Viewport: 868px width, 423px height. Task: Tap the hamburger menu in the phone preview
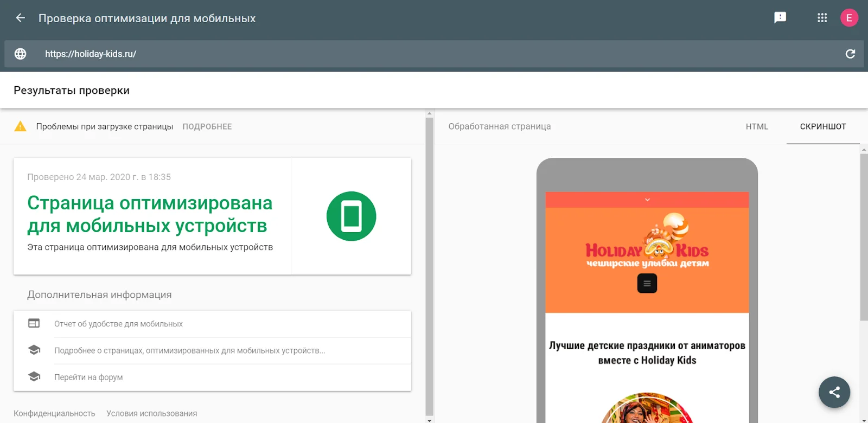click(x=647, y=283)
